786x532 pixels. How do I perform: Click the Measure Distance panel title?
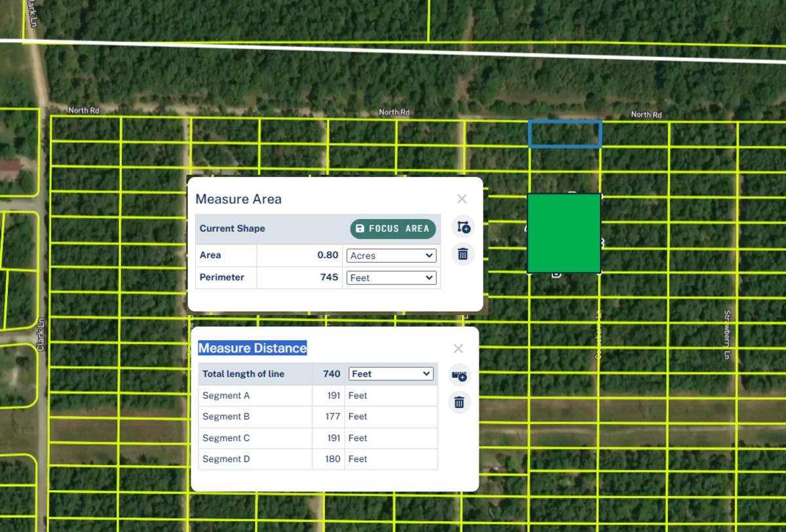253,348
